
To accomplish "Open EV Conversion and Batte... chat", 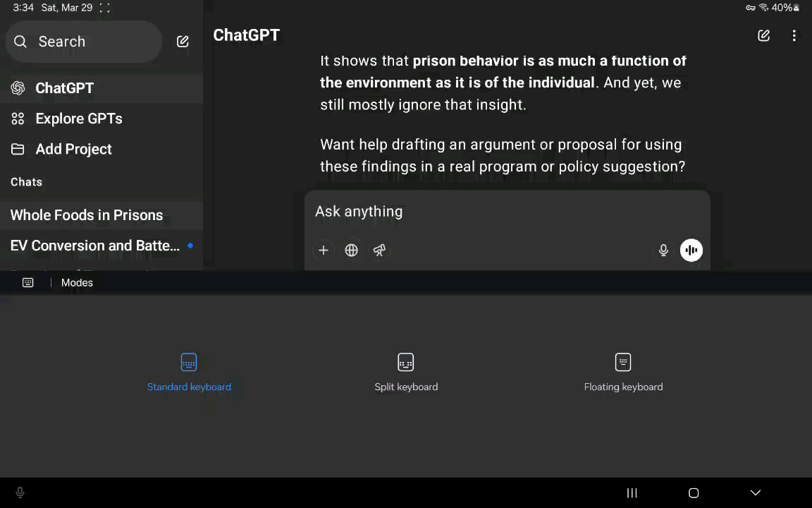I will pyautogui.click(x=101, y=246).
